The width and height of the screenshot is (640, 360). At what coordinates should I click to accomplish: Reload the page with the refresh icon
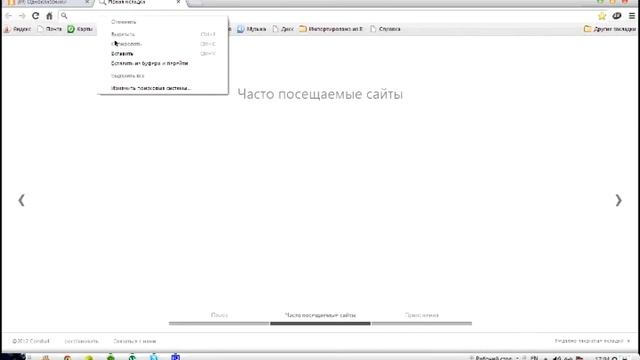[36, 16]
